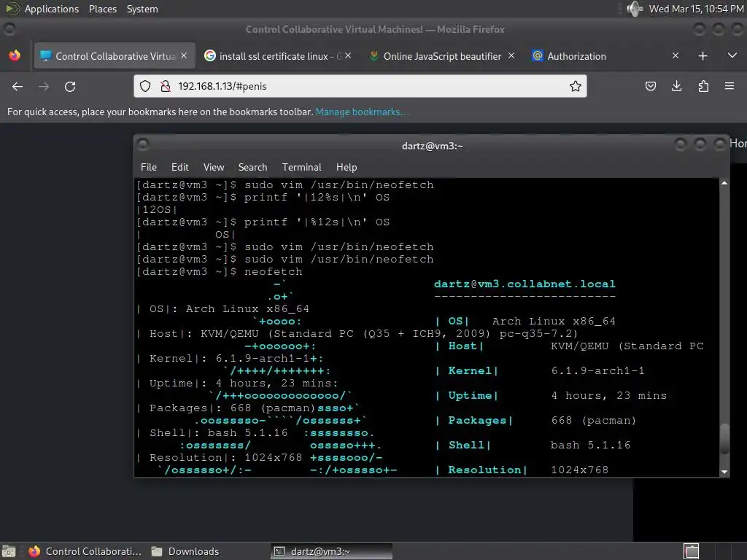Switch to Downloads taskbar window

point(185,551)
